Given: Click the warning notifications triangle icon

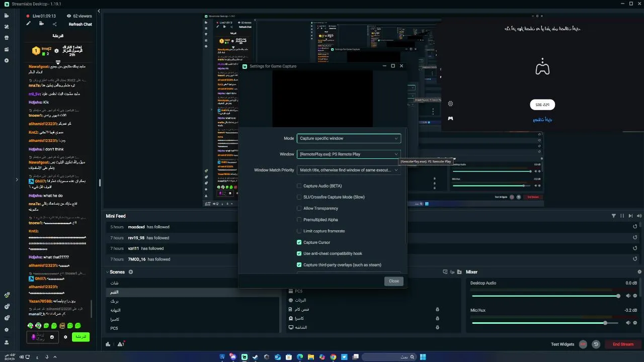Looking at the screenshot, I should [x=121, y=344].
